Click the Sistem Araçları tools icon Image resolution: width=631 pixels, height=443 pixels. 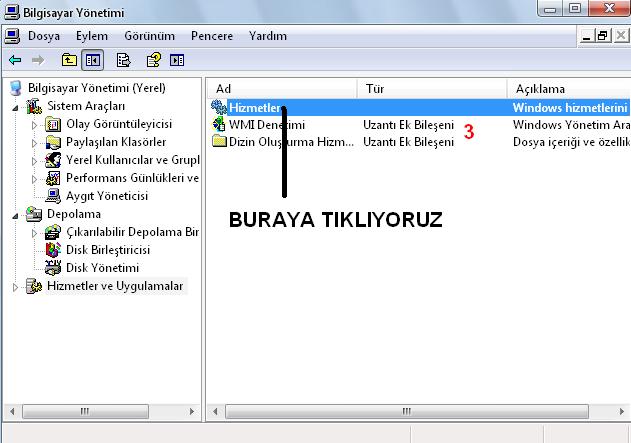(x=34, y=106)
